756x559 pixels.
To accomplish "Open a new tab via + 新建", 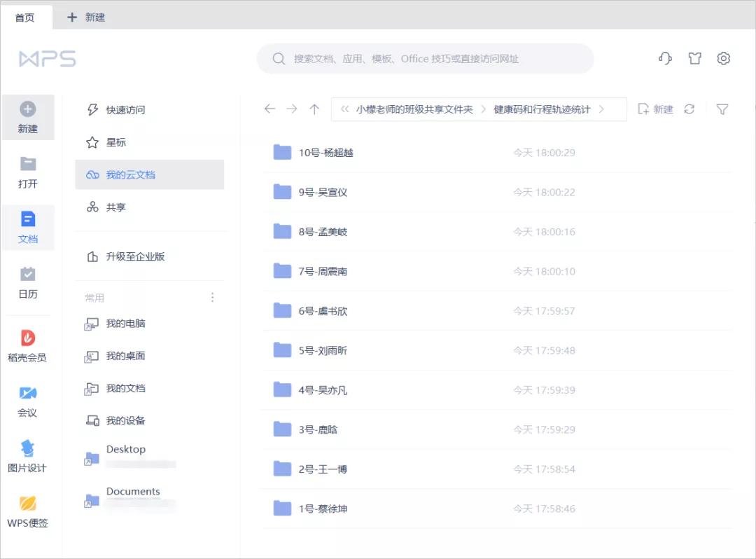I will 84,18.
